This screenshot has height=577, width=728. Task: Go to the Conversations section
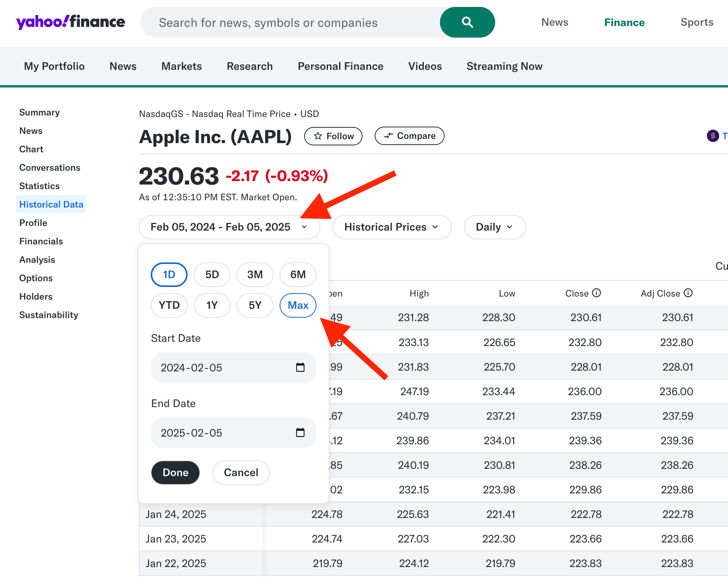(x=50, y=168)
